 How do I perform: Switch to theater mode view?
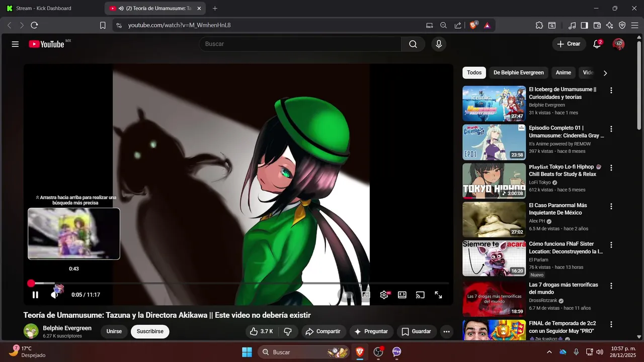point(402,295)
